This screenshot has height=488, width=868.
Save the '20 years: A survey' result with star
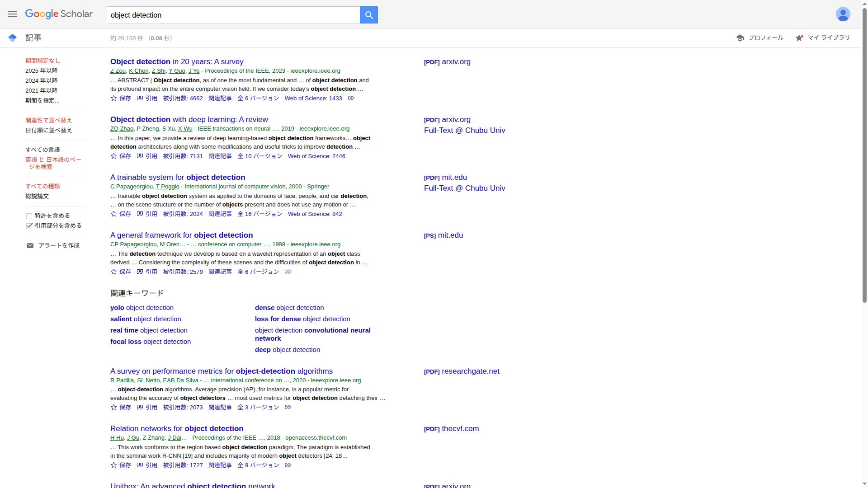click(x=114, y=98)
